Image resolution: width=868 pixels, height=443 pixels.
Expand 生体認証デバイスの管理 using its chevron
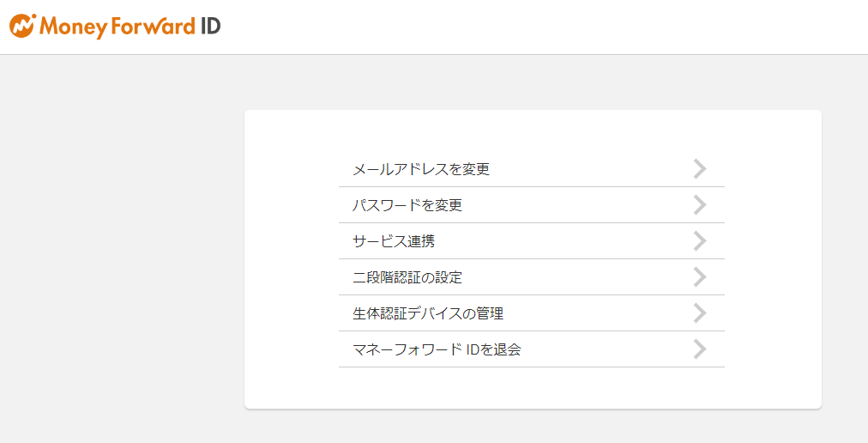[x=700, y=313]
